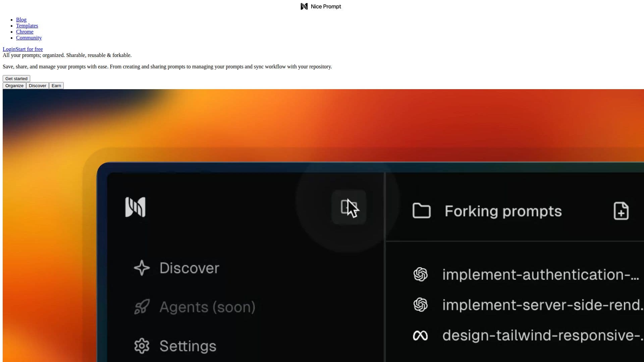644x362 pixels.
Task: Click Start for free
Action: (29, 49)
